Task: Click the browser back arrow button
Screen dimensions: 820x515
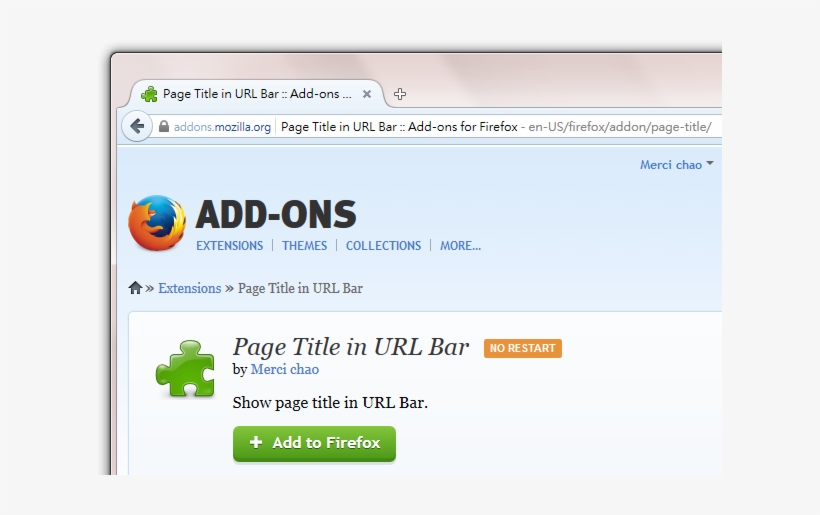Action: (x=137, y=126)
